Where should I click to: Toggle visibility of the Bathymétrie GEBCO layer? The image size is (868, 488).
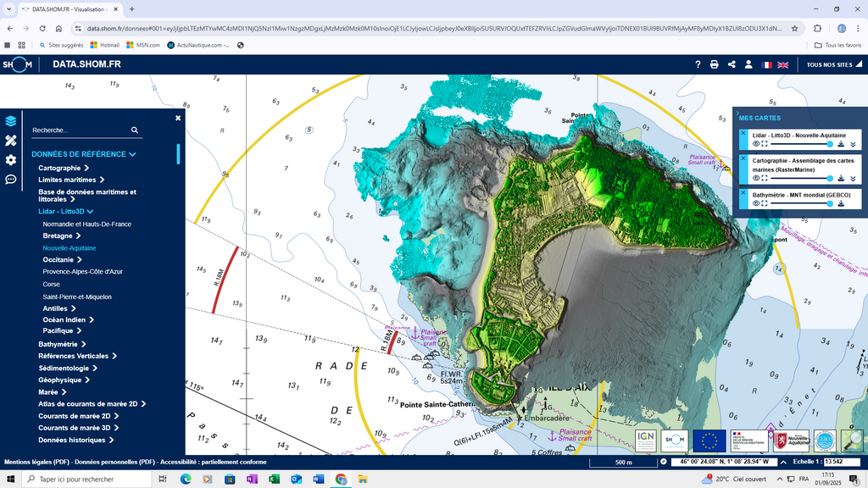(756, 203)
